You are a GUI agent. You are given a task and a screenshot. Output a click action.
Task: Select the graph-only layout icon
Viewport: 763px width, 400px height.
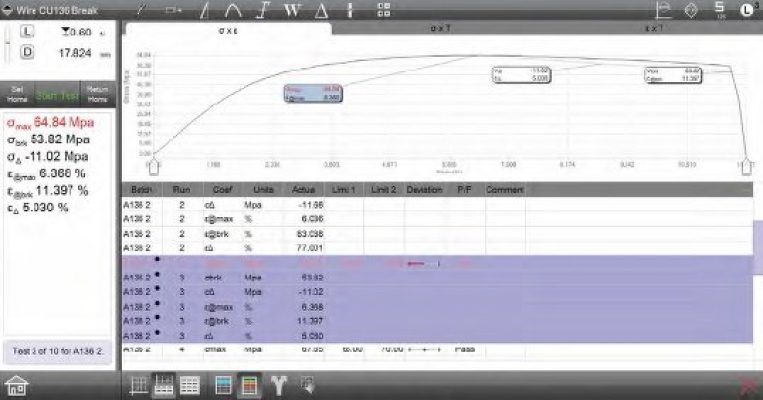139,386
